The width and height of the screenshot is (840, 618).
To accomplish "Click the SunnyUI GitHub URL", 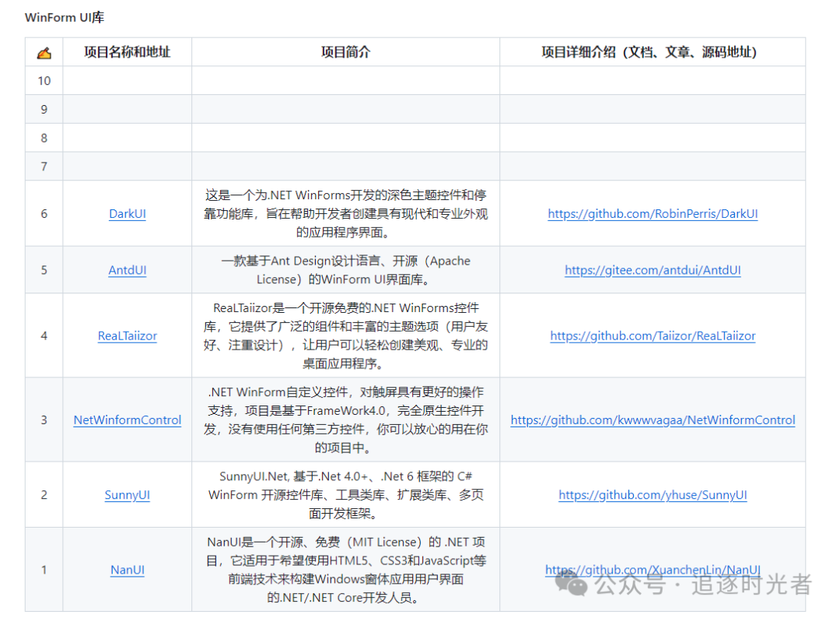I will [653, 494].
